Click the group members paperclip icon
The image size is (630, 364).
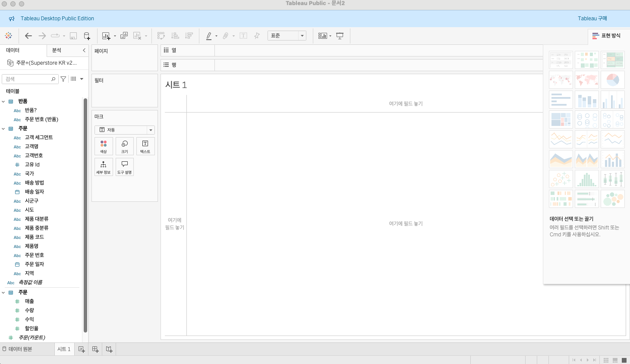(225, 36)
